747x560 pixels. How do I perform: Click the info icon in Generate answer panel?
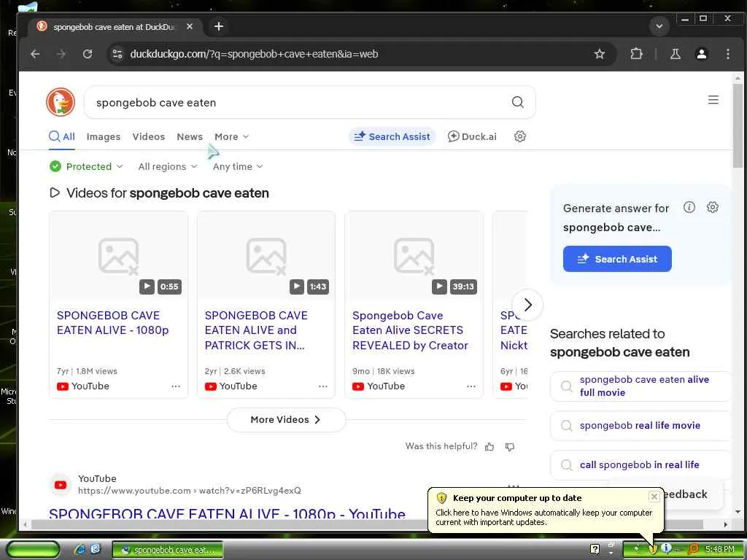pyautogui.click(x=689, y=207)
